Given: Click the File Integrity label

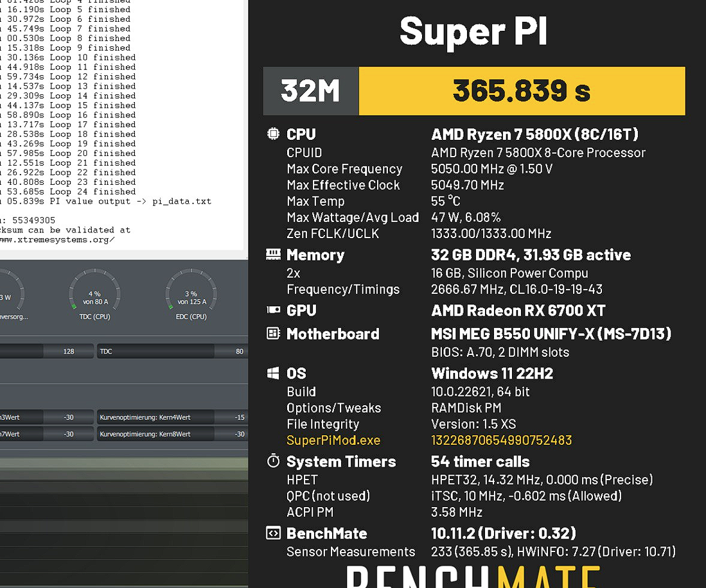Looking at the screenshot, I should coord(323,424).
